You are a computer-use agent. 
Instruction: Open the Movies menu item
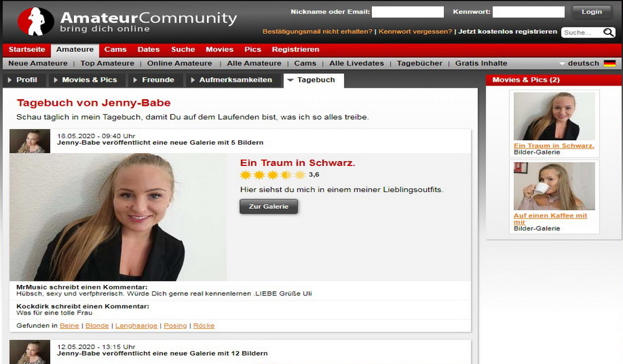tap(219, 50)
